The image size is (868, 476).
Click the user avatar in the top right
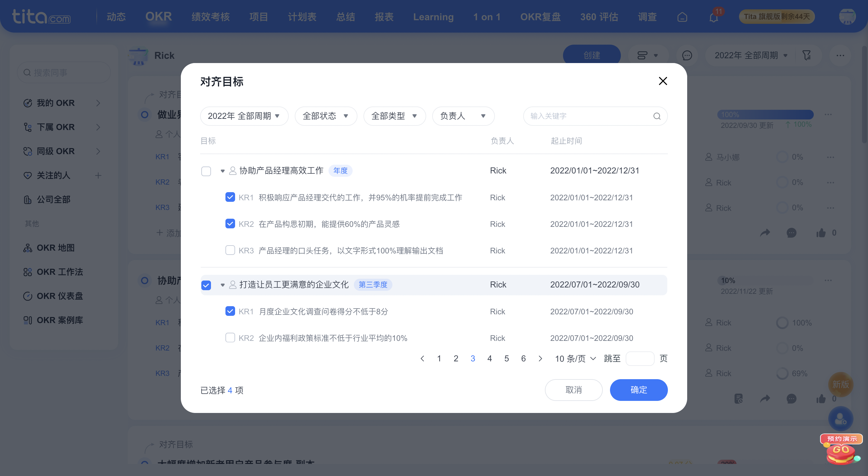[847, 17]
